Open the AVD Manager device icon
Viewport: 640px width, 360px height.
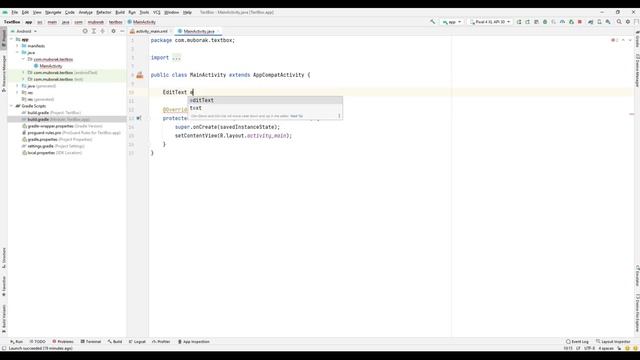pyautogui.click(x=599, y=22)
